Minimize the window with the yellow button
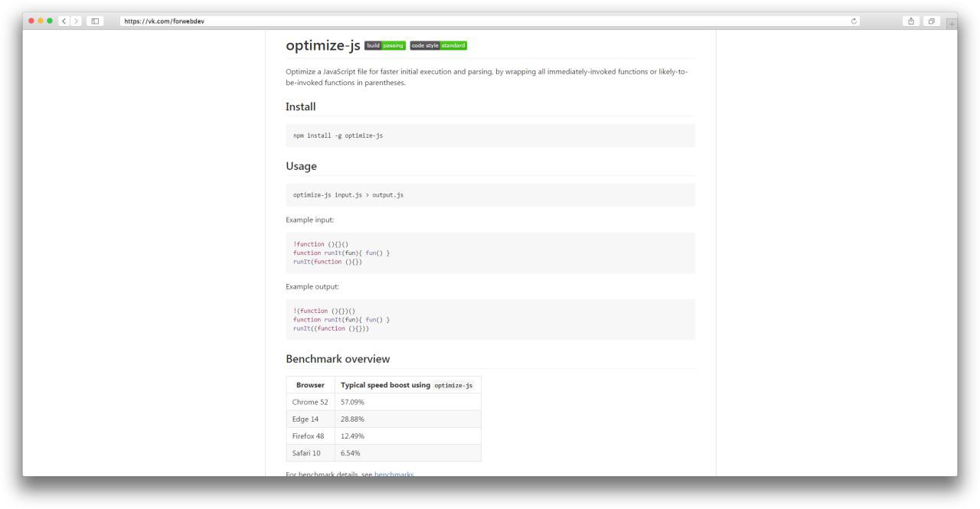Image resolution: width=980 pixels, height=509 pixels. click(x=41, y=21)
